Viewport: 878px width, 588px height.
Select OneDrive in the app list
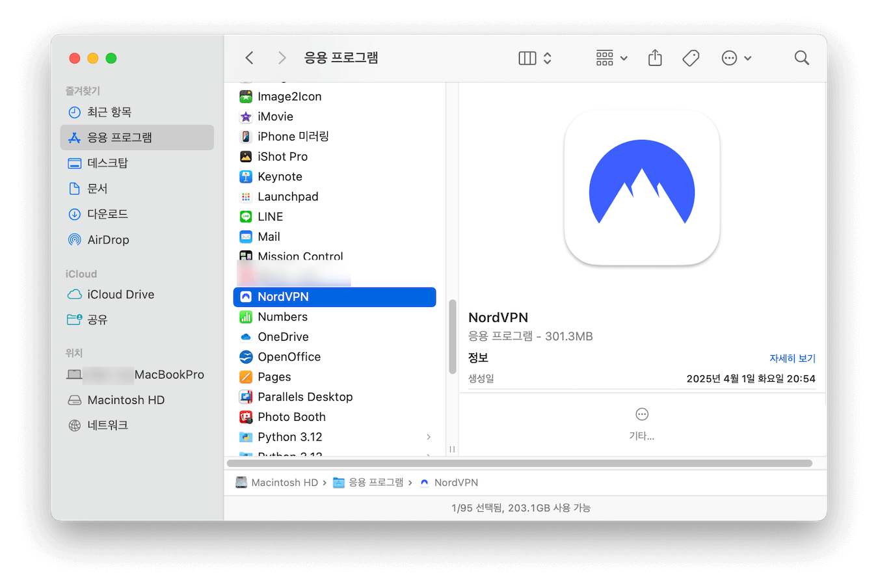334,337
